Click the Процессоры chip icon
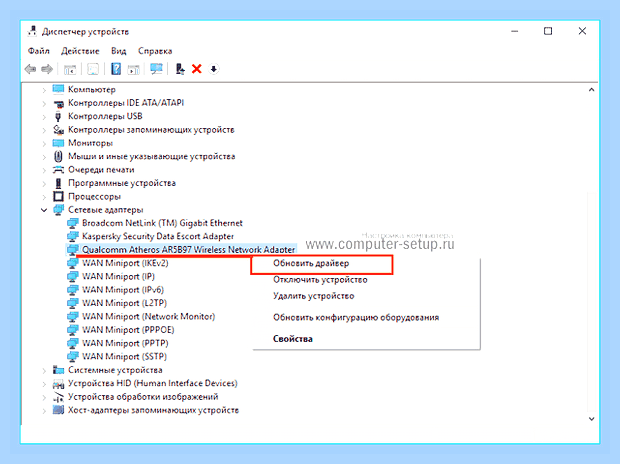The height and width of the screenshot is (464, 620). [58, 196]
